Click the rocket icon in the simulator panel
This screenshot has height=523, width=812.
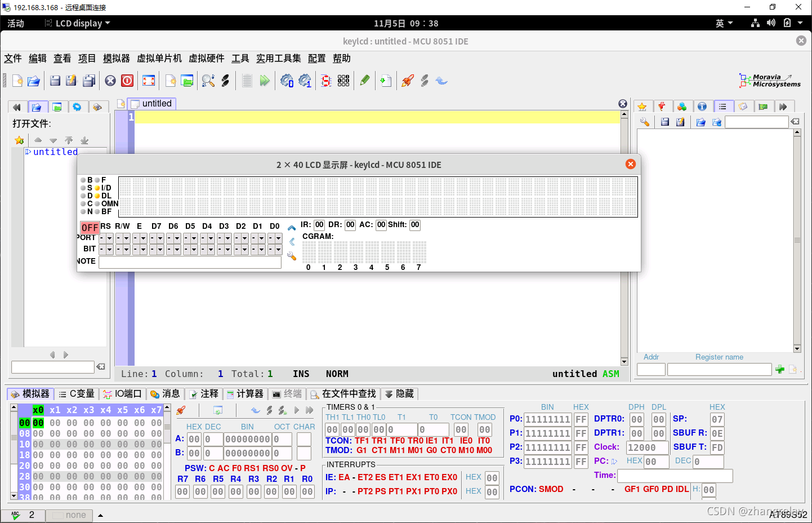181,410
